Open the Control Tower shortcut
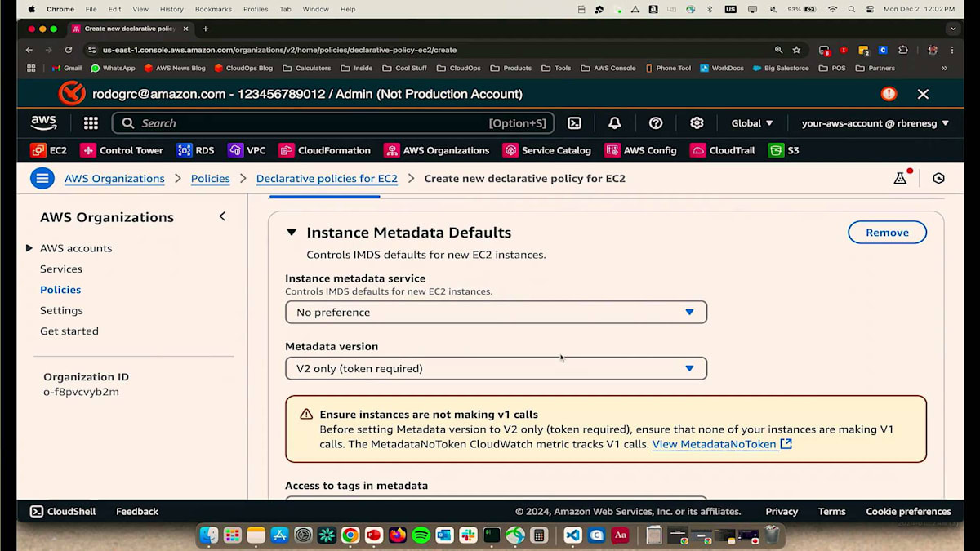This screenshot has width=980, height=551. (x=122, y=150)
